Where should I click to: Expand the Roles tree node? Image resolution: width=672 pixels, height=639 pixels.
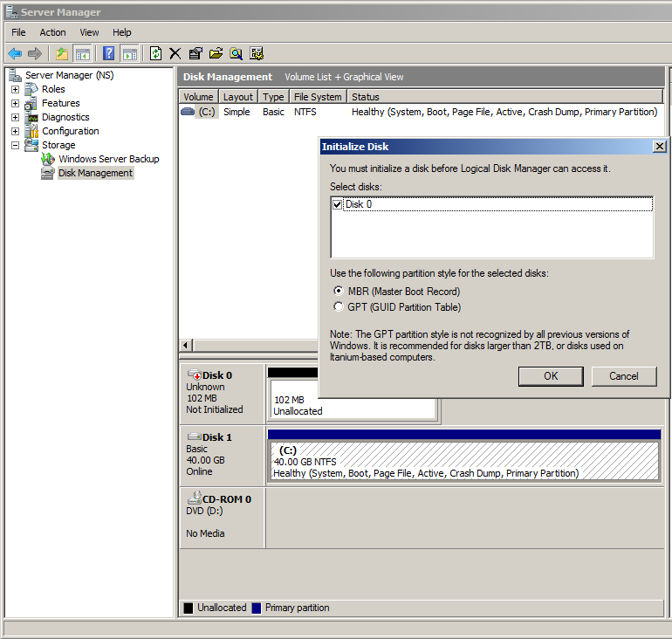pyautogui.click(x=15, y=89)
